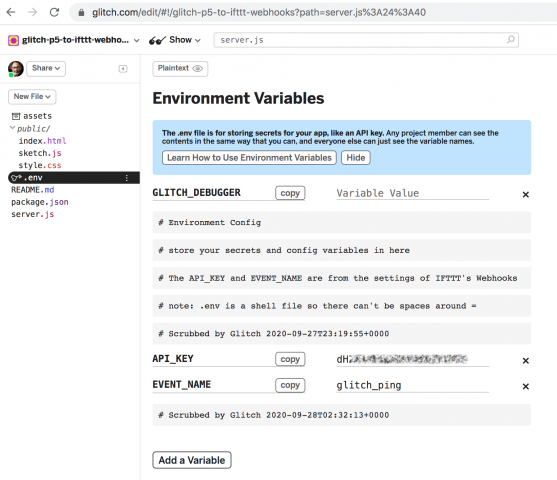
Task: Open the Share dropdown
Action: click(x=46, y=68)
